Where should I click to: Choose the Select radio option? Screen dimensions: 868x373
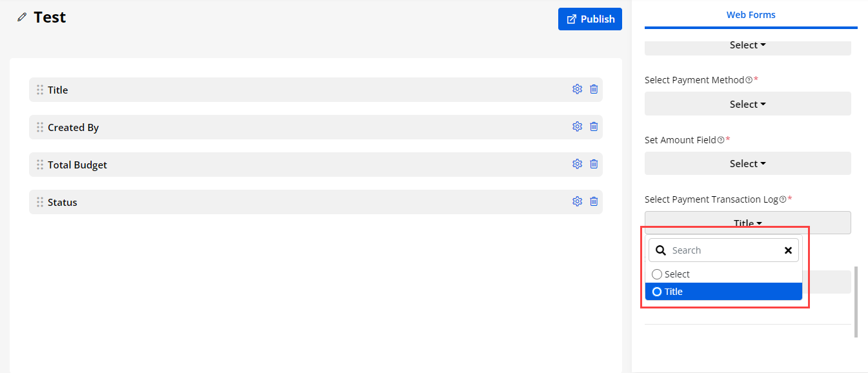click(x=657, y=274)
